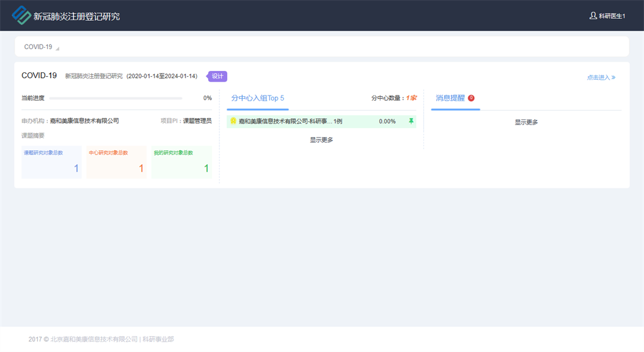This screenshot has width=644, height=352.
Task: Open the 消息提醒 tab
Action: tap(450, 98)
